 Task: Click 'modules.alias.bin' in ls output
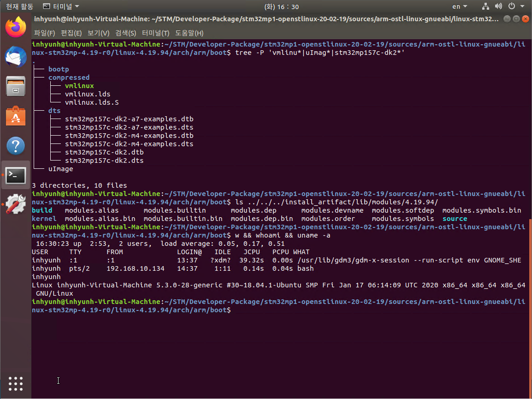[x=100, y=219]
